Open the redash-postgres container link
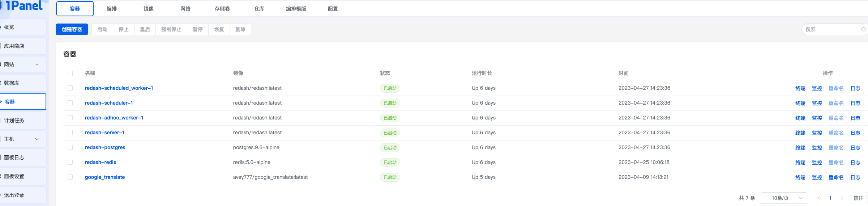Image resolution: width=868 pixels, height=206 pixels. [x=105, y=147]
